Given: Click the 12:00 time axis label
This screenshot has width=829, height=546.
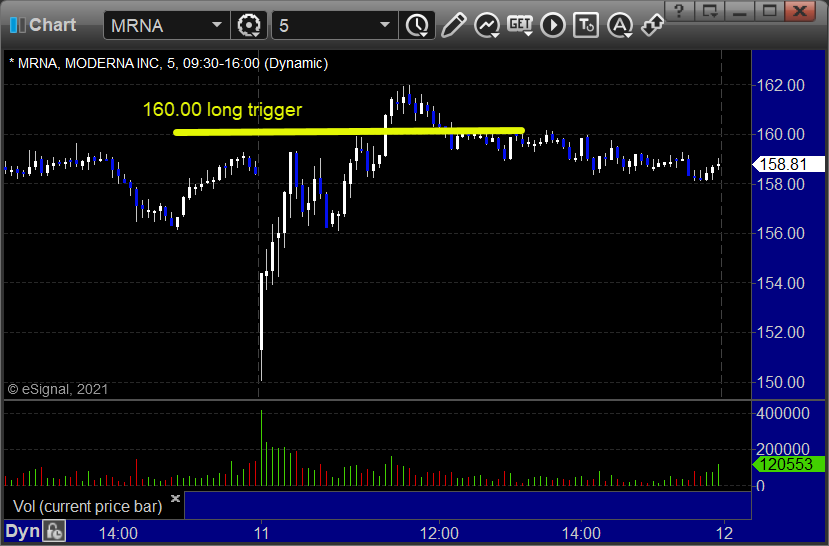Looking at the screenshot, I should pos(439,533).
